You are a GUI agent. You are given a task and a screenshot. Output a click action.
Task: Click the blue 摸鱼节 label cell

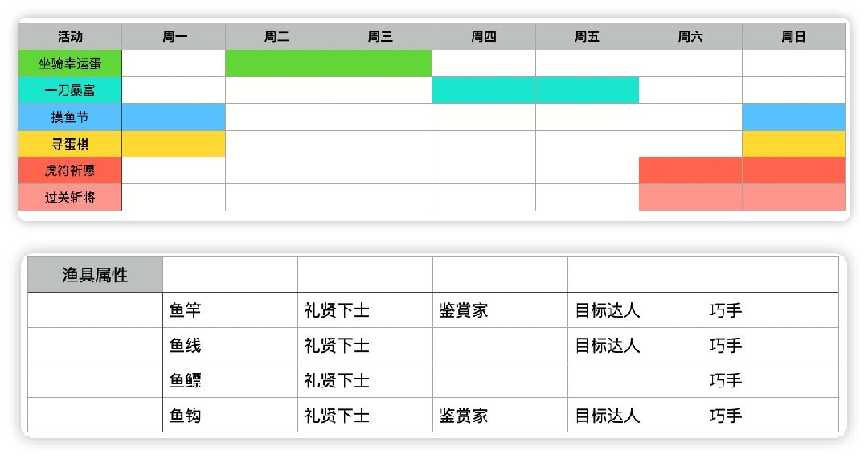(70, 117)
